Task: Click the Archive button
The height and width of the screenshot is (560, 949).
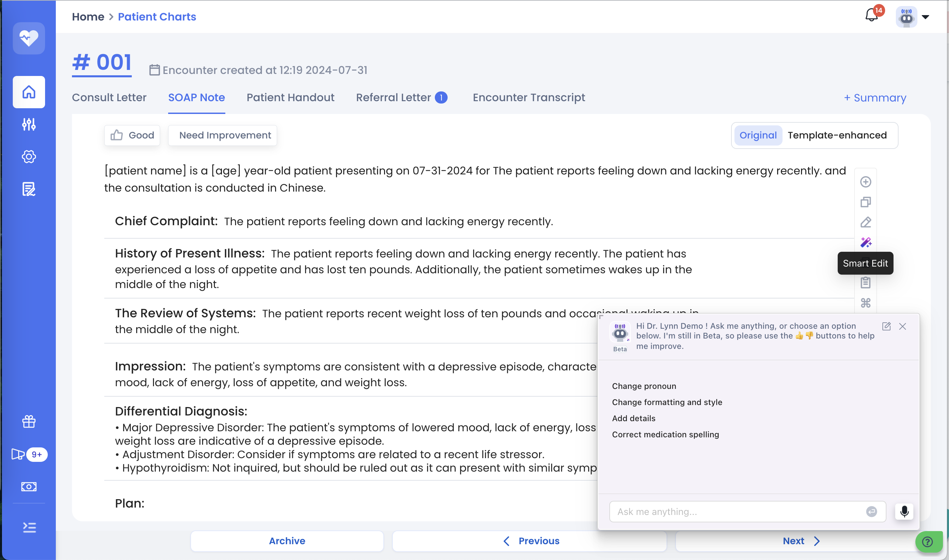Action: [x=287, y=541]
